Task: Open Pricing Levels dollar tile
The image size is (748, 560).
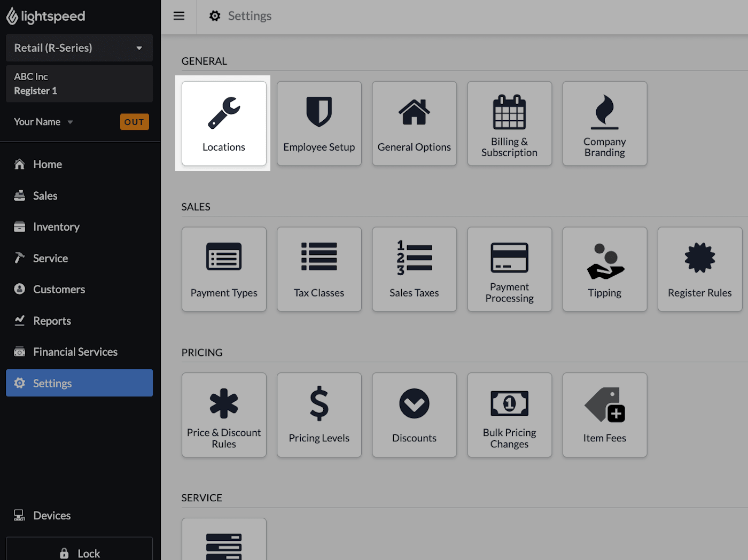Action: pyautogui.click(x=319, y=415)
